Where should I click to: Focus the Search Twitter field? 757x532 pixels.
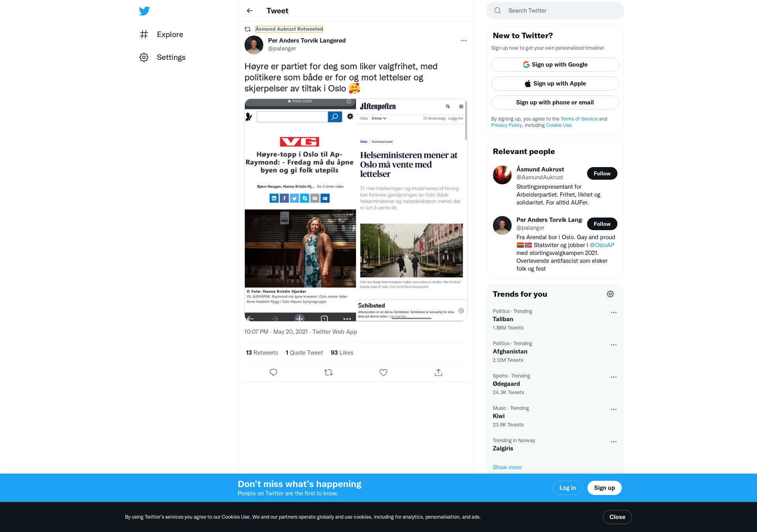pyautogui.click(x=555, y=11)
